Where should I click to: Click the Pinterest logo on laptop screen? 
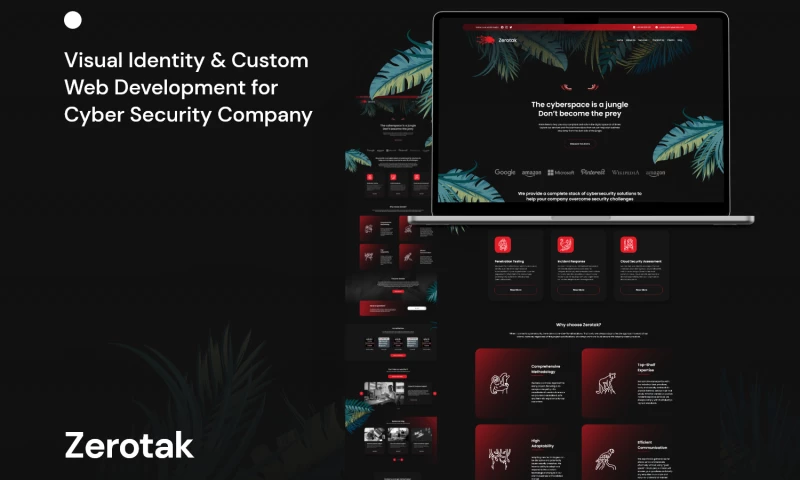tap(593, 172)
